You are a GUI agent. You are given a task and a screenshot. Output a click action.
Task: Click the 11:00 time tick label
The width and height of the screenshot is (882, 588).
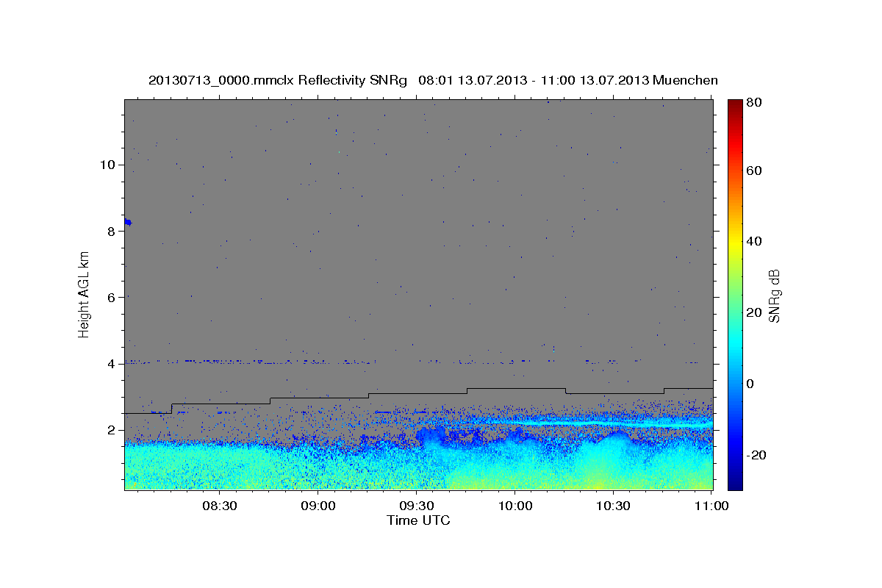click(x=712, y=506)
